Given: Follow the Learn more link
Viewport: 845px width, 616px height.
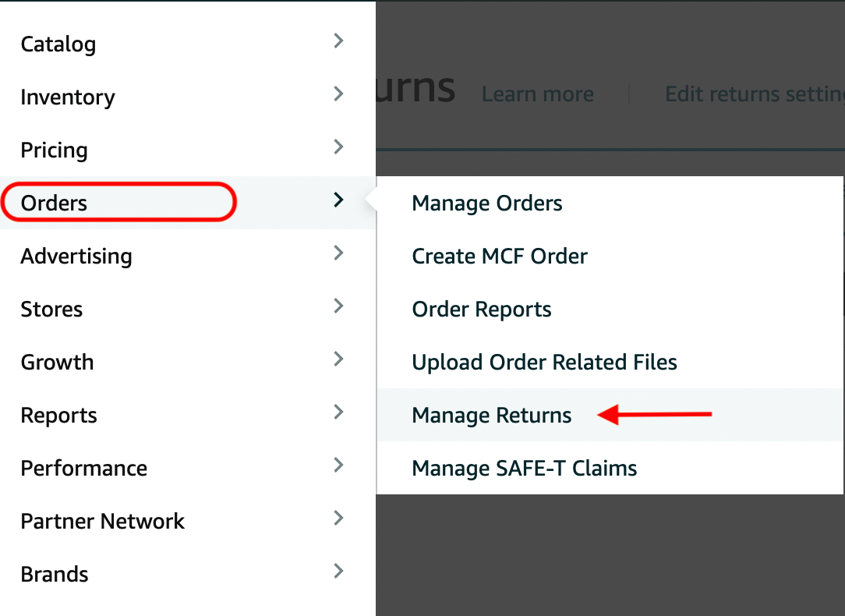Looking at the screenshot, I should (x=537, y=94).
